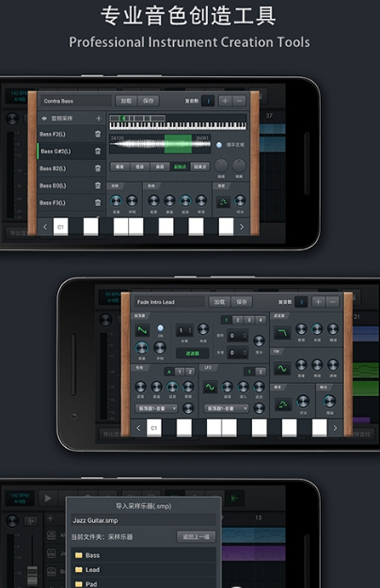
Task: Decrease Fade Intro Lead polyphony with minus
Action: pos(332,301)
